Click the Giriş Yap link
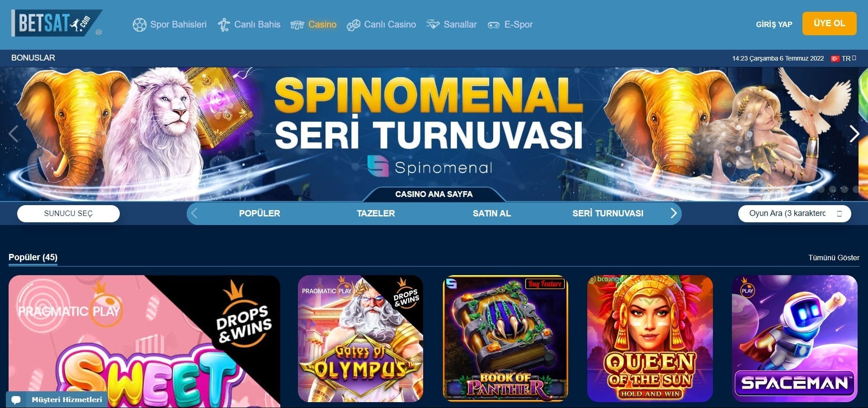The height and width of the screenshot is (408, 868). (x=774, y=24)
